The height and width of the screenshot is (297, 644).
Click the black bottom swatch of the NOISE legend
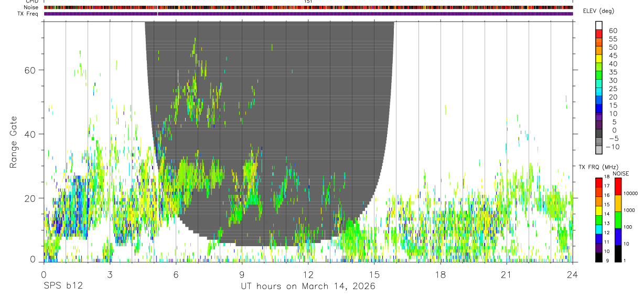[x=618, y=254]
